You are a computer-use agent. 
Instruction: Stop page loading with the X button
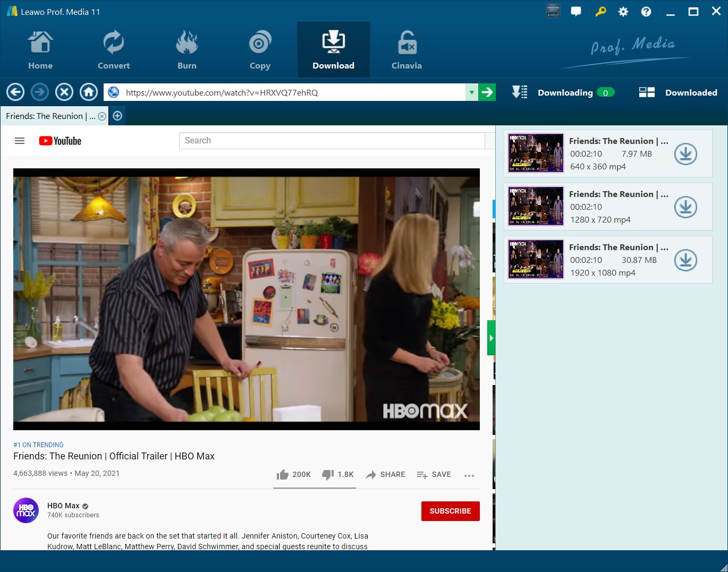(64, 92)
